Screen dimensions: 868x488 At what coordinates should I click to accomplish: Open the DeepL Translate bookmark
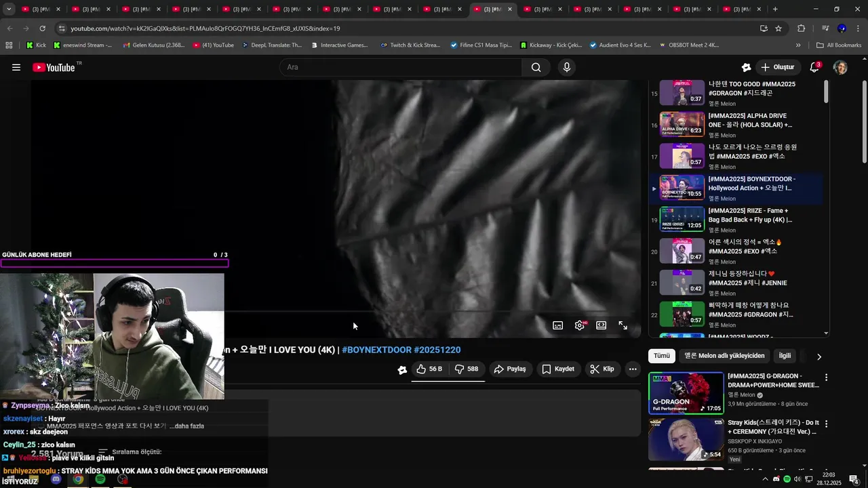click(271, 45)
